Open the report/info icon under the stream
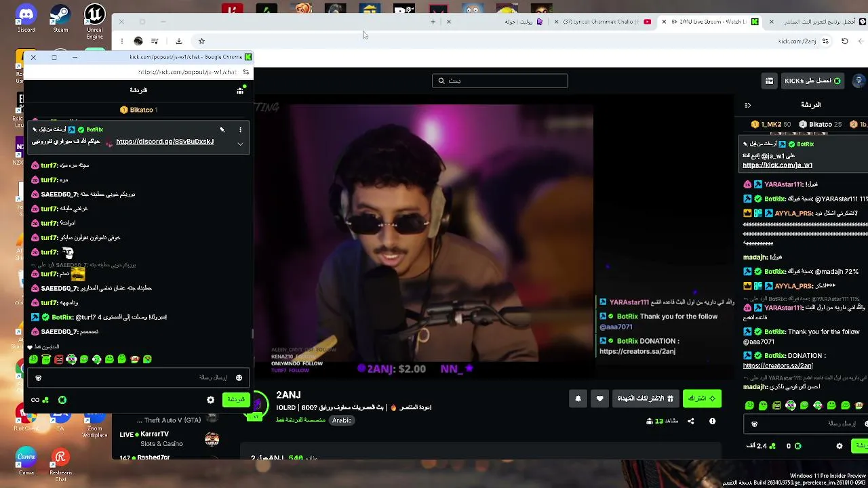This screenshot has width=868, height=488. pyautogui.click(x=712, y=421)
